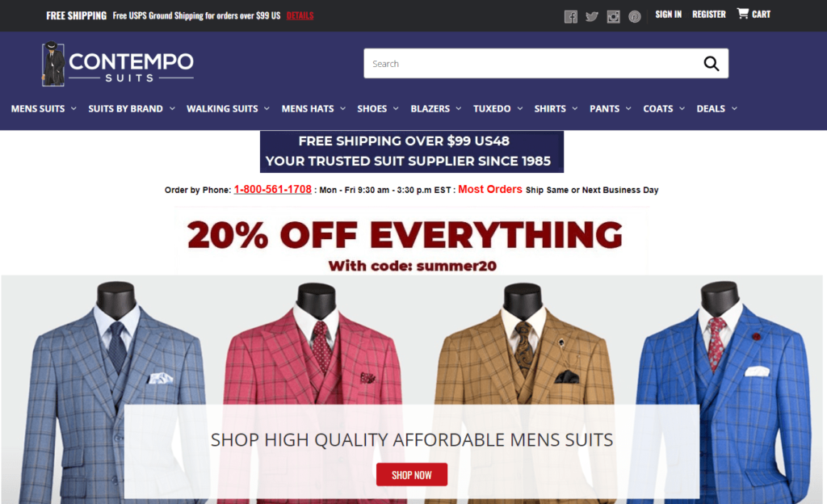The height and width of the screenshot is (504, 827).
Task: Click the Register link
Action: (709, 15)
